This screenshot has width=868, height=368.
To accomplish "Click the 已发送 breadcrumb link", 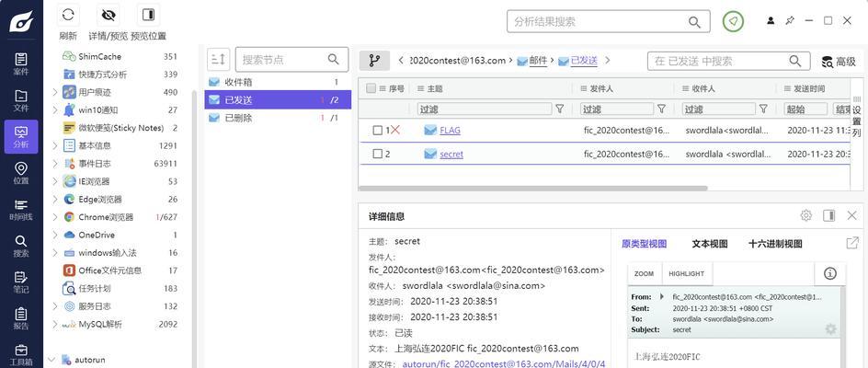I will click(x=584, y=61).
